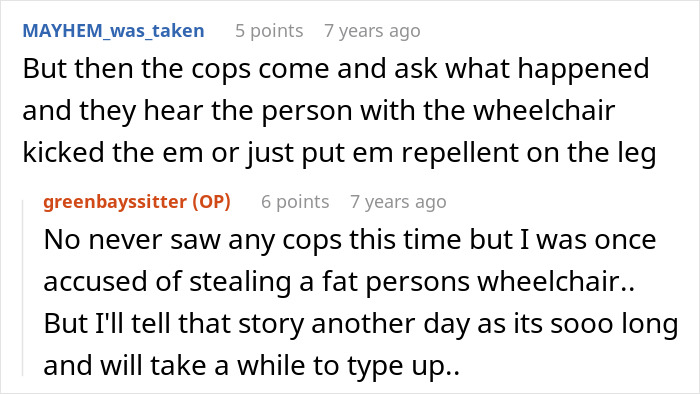Open greenbayssitter's user profile
This screenshot has width=700, height=394.
coord(115,202)
